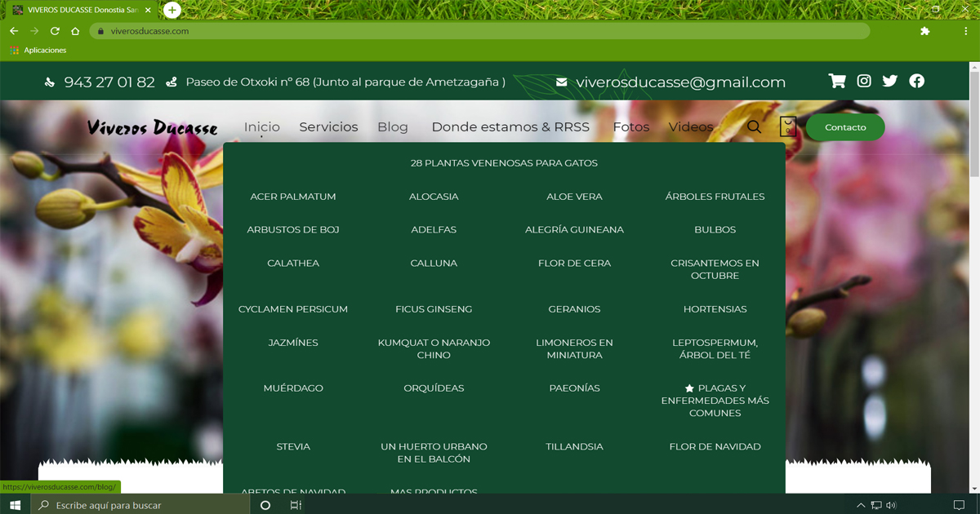Image resolution: width=980 pixels, height=514 pixels.
Task: Open the Facebook page icon
Action: (x=917, y=81)
